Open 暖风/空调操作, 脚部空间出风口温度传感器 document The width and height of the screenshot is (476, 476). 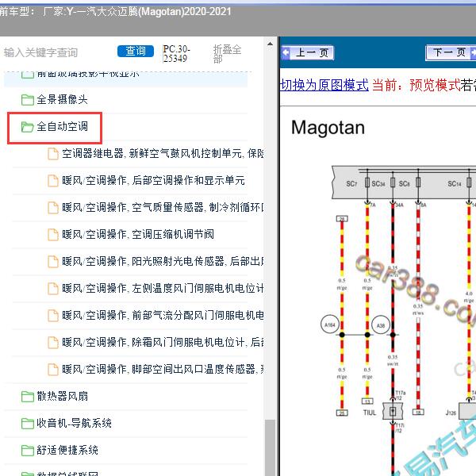click(x=163, y=370)
